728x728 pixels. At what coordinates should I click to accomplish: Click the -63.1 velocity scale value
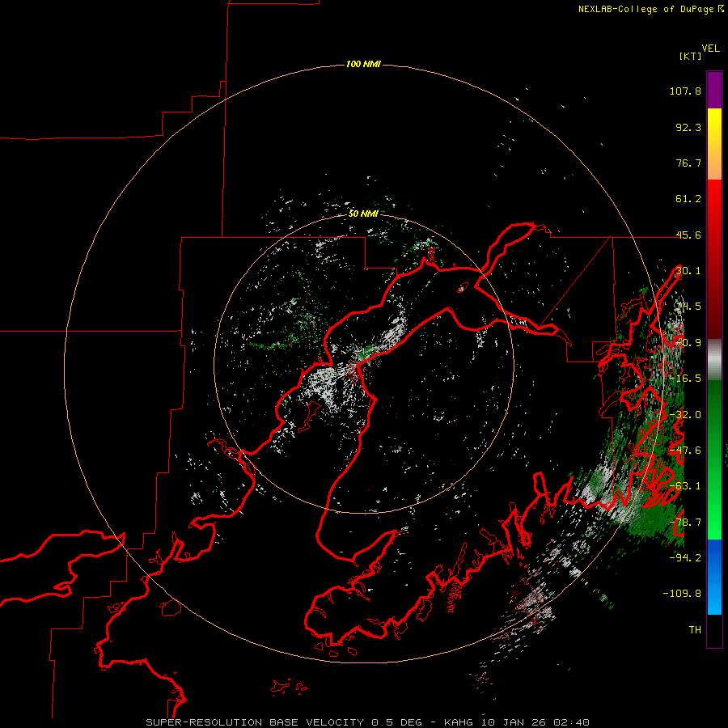click(x=685, y=485)
